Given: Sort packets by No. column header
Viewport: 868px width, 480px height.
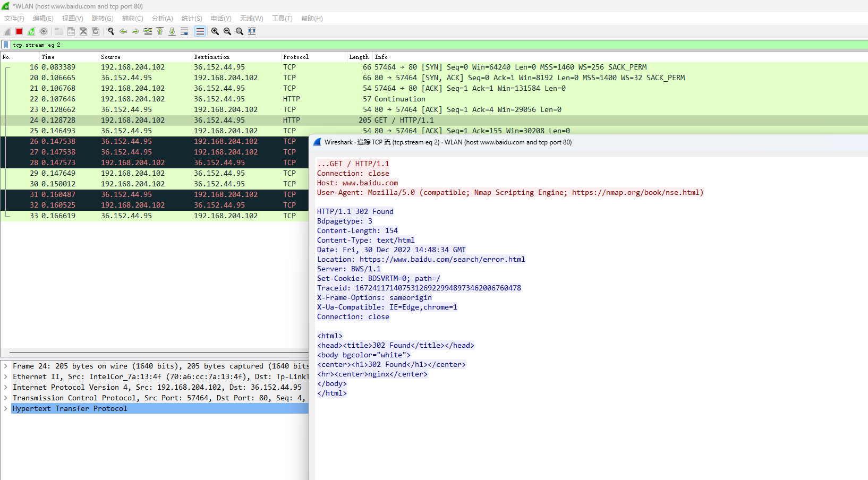Looking at the screenshot, I should [x=20, y=57].
